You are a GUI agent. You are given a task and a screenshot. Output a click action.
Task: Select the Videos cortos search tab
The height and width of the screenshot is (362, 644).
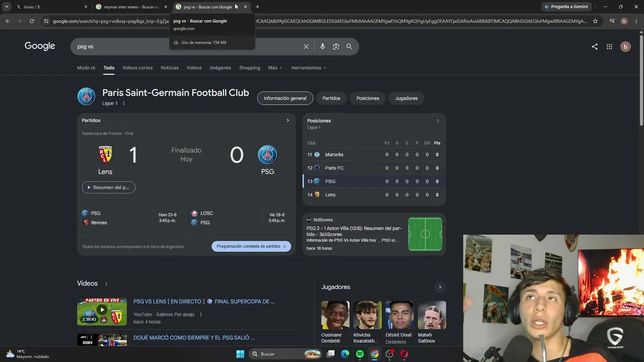(137, 68)
